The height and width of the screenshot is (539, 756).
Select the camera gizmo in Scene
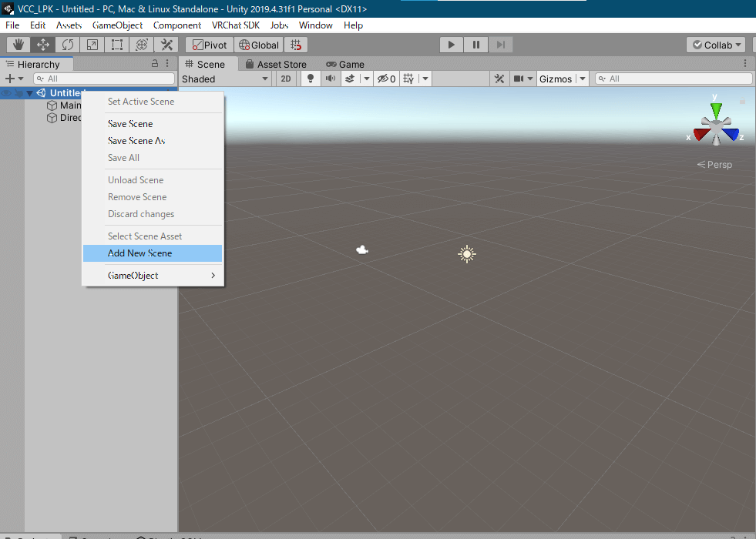[362, 249]
